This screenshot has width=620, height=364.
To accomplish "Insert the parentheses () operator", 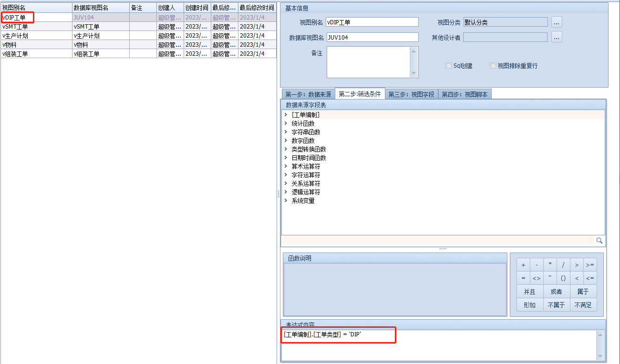I will [563, 278].
